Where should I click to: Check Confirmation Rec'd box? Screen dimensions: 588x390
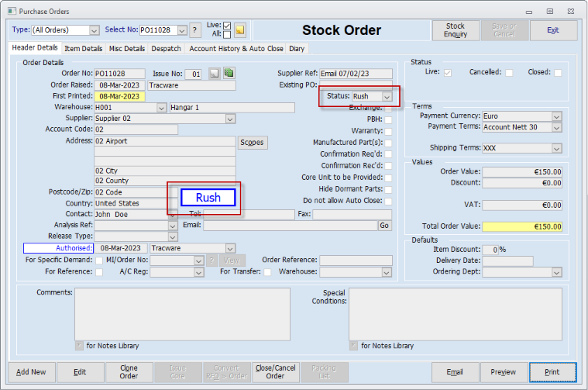(x=388, y=166)
